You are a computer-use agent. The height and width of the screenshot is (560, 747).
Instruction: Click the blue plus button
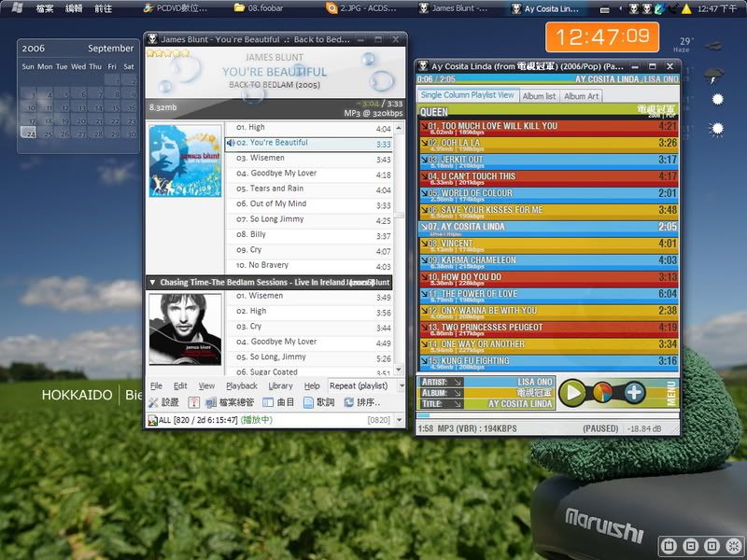[x=634, y=393]
